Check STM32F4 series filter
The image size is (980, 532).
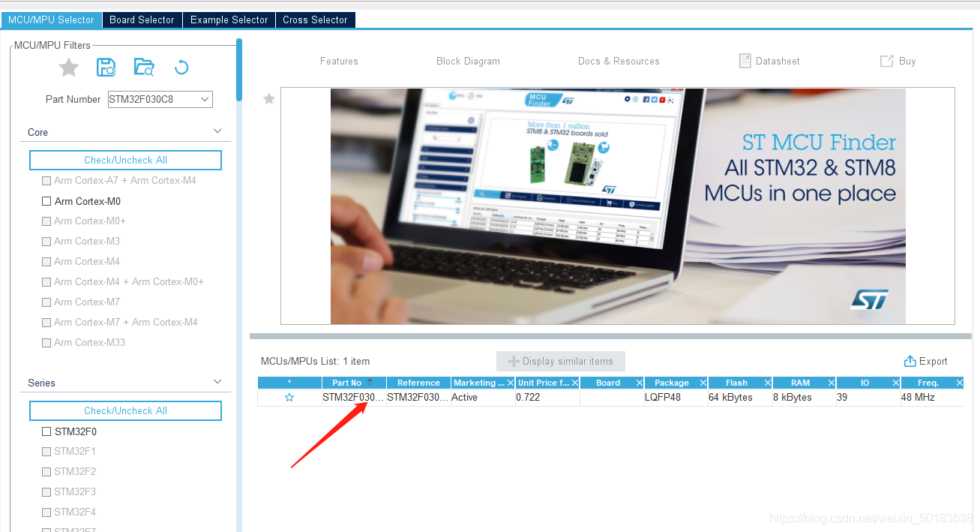click(46, 512)
